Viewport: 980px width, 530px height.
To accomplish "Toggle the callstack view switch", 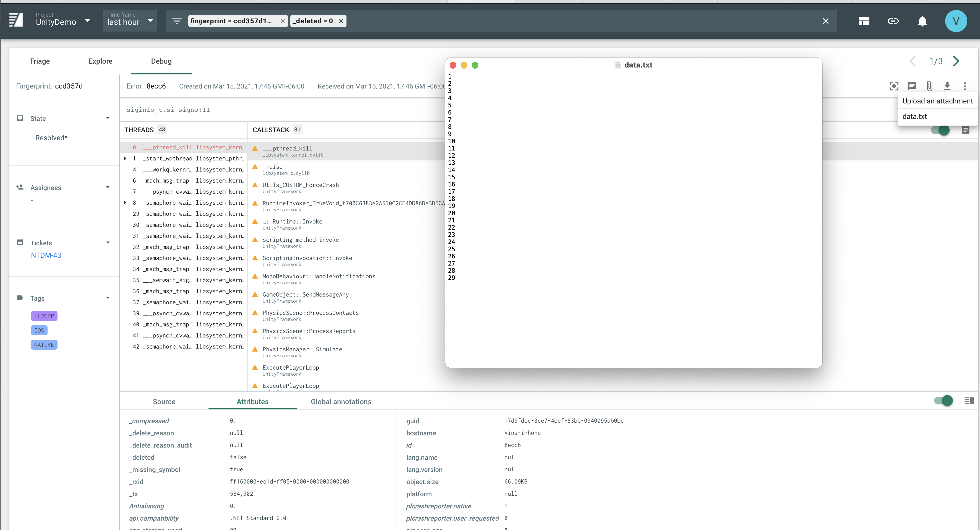I will click(x=940, y=130).
